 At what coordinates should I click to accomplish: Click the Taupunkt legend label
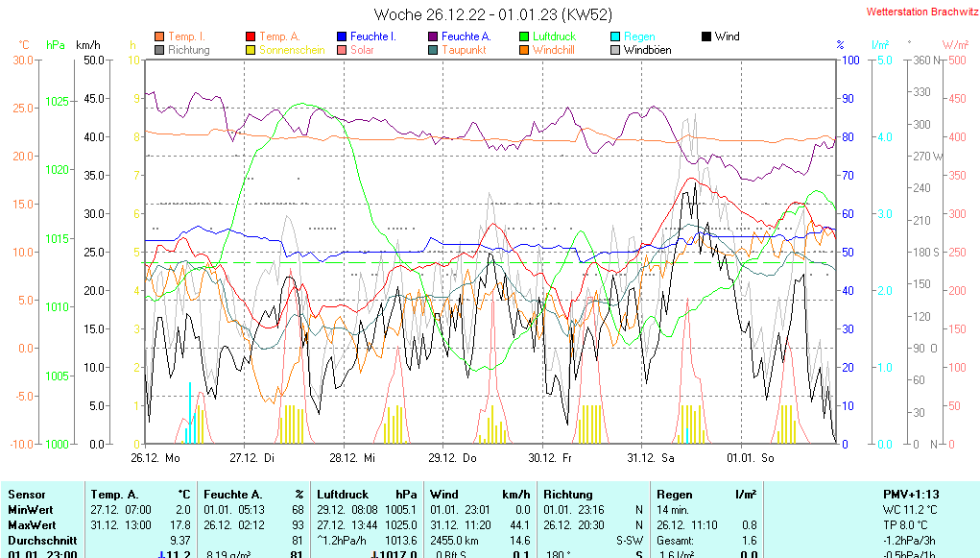(464, 50)
